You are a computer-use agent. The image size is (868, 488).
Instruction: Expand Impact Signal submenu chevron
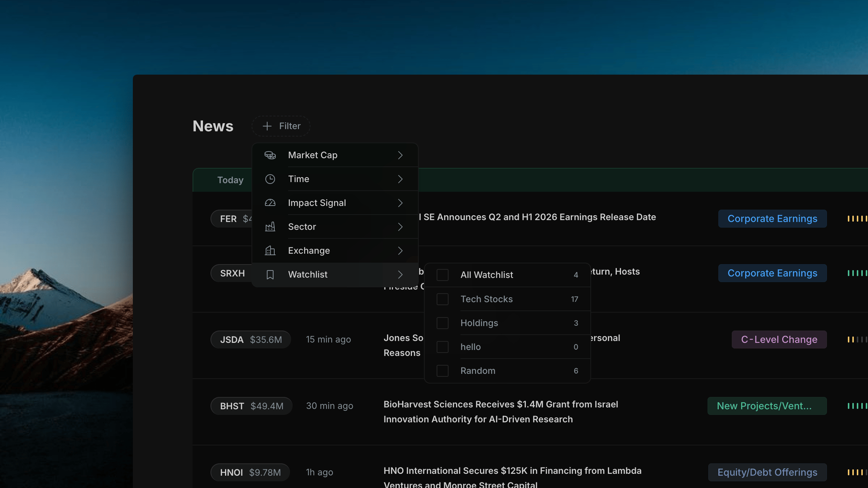400,203
